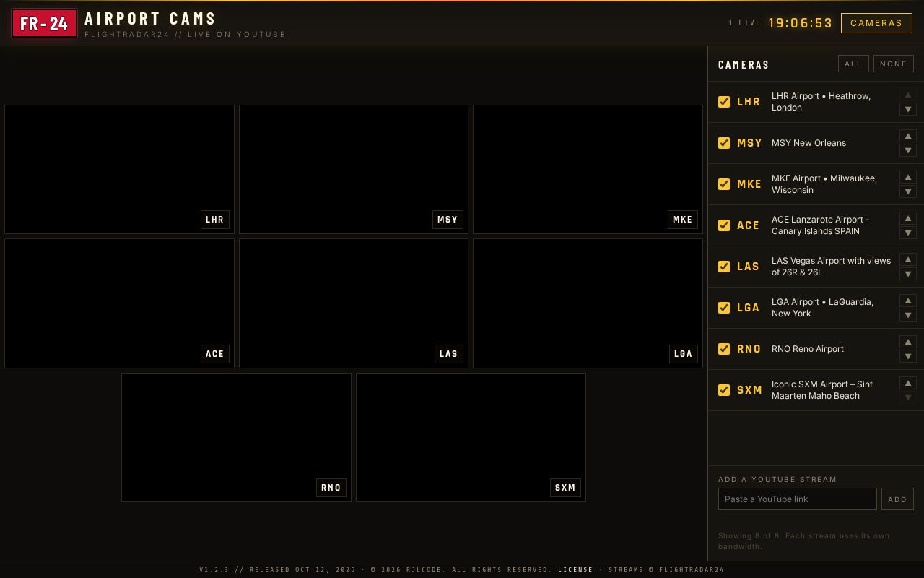Uncheck the ACE camera checkbox
Screen dimensions: 924x578
click(724, 225)
